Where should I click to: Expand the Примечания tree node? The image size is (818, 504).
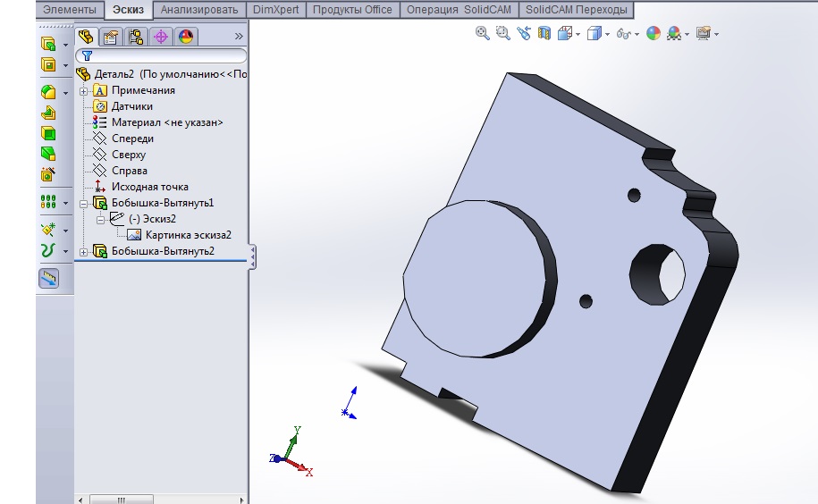coord(83,91)
